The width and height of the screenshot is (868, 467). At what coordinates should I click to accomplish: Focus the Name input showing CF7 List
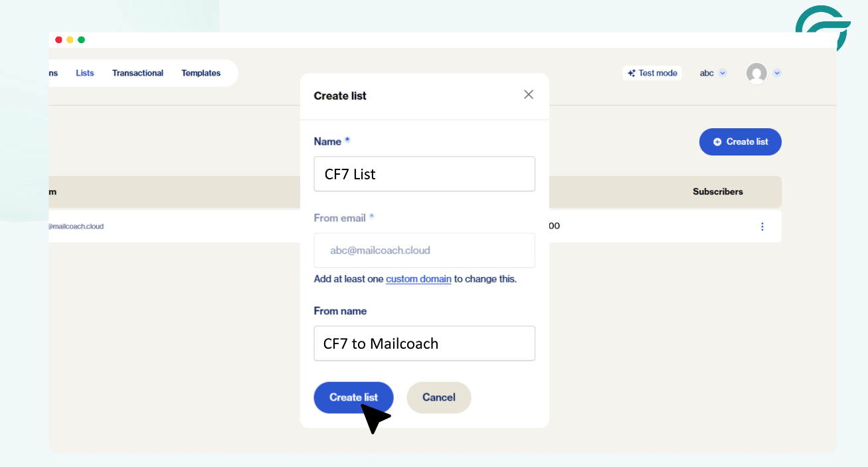coord(424,173)
